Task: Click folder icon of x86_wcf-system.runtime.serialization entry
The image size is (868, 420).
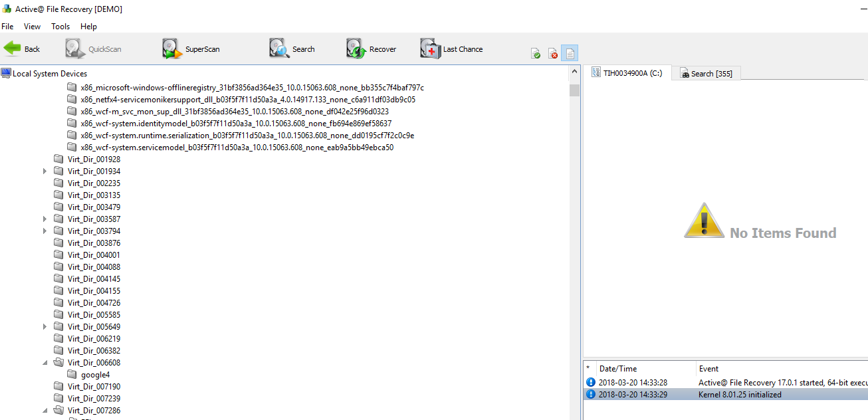Action: [72, 136]
